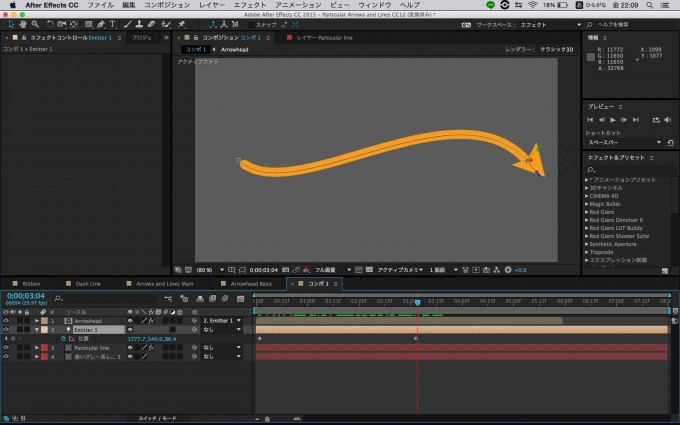The width and height of the screenshot is (680, 425).
Task: Open the preview shortcut dropdown
Action: click(658, 143)
